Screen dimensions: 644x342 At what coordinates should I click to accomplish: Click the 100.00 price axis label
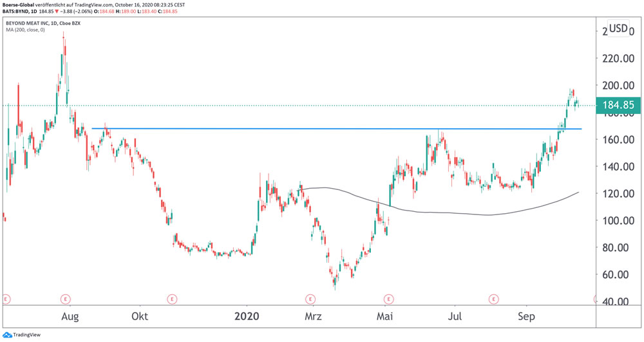(x=618, y=220)
